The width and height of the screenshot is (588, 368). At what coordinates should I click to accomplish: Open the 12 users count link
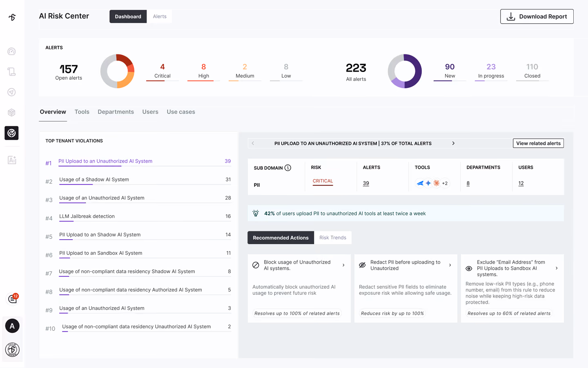[521, 183]
